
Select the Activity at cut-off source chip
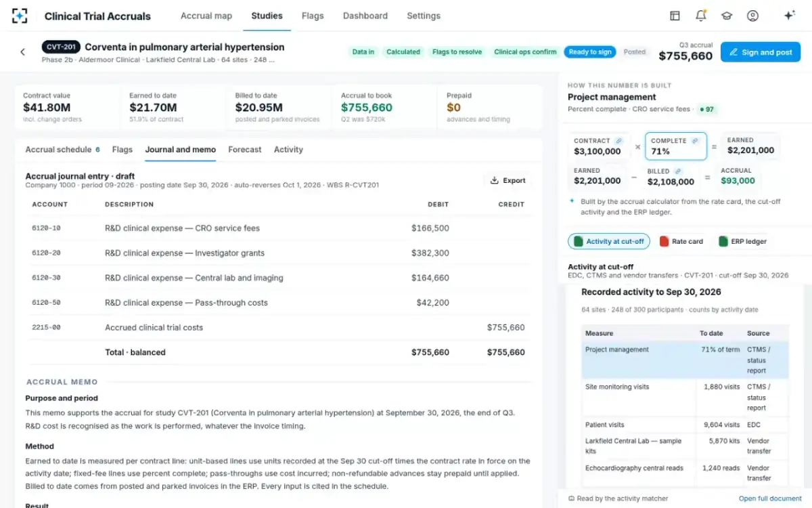(x=609, y=241)
